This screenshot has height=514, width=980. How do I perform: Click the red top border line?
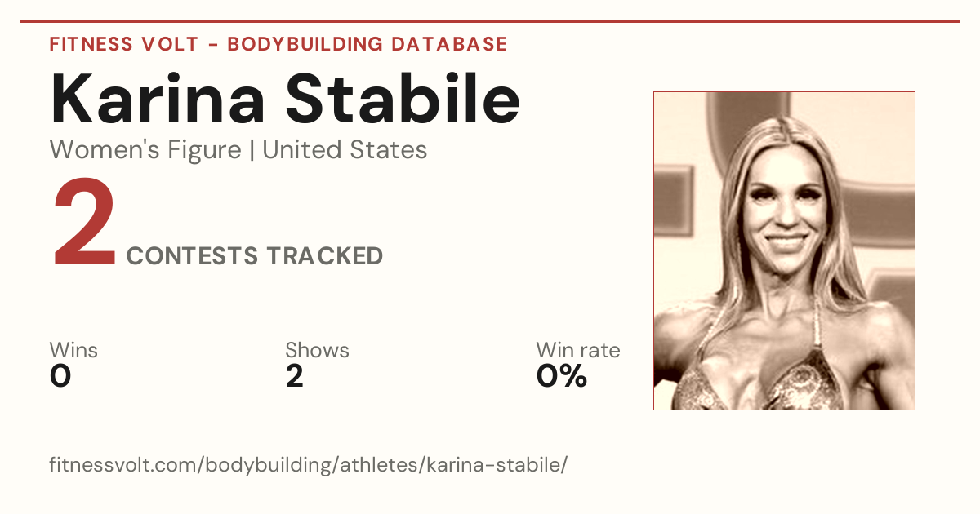pos(490,21)
